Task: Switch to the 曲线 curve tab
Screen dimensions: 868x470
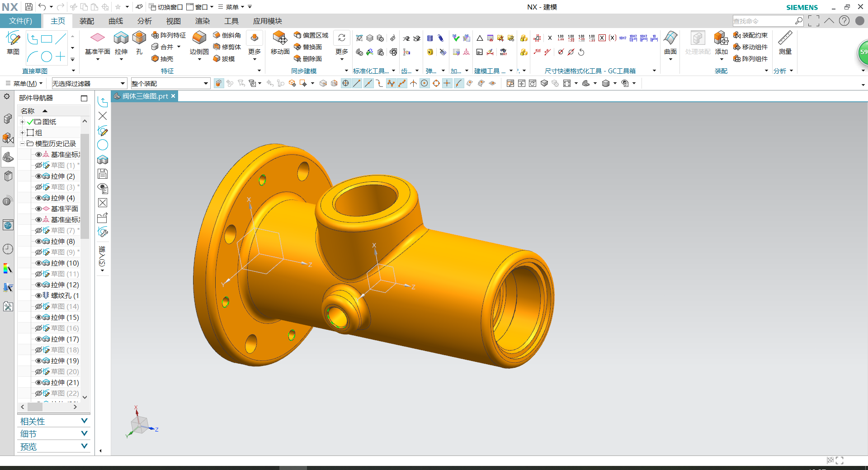Action: (x=116, y=21)
